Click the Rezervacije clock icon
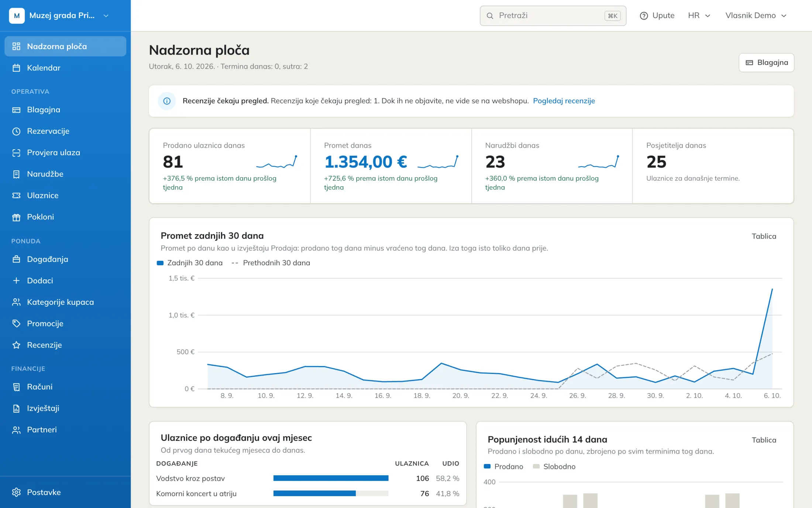Viewport: 812px width, 508px height. point(16,131)
